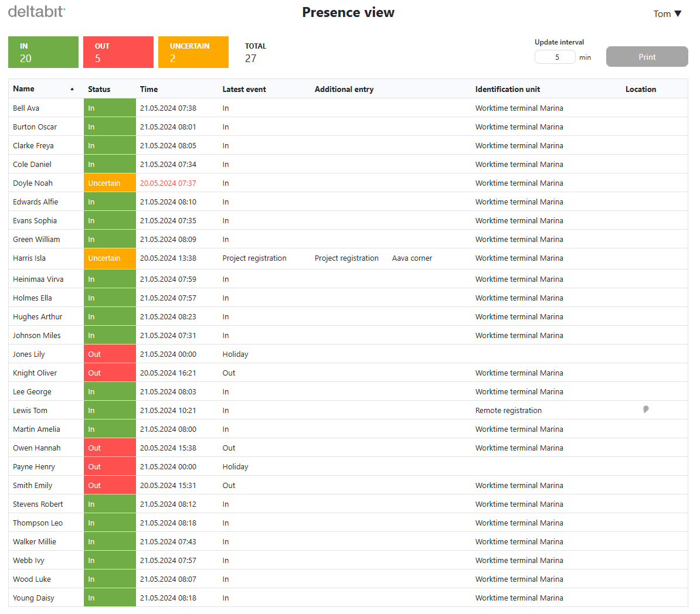
Task: Edit the Update interval minutes field
Action: [x=555, y=57]
